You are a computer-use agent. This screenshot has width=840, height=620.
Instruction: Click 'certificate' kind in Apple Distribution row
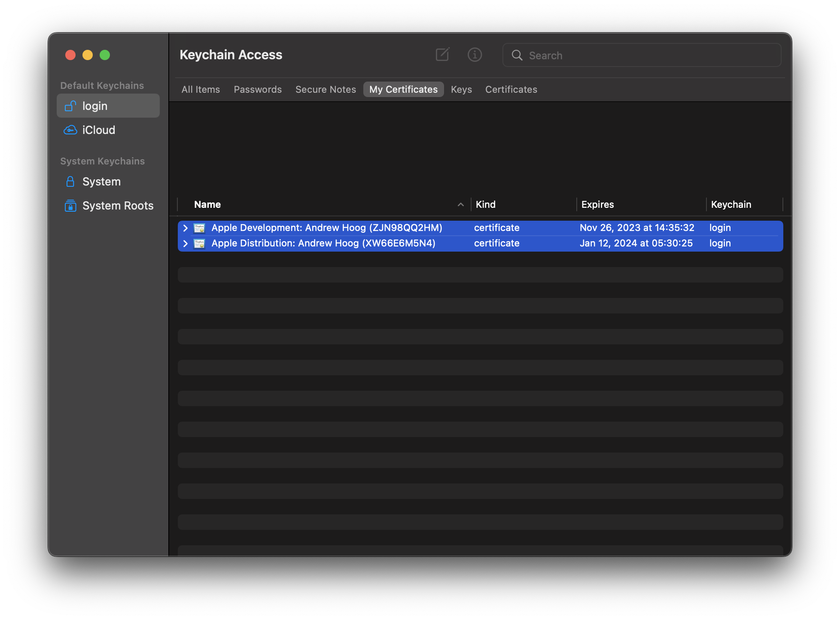497,243
